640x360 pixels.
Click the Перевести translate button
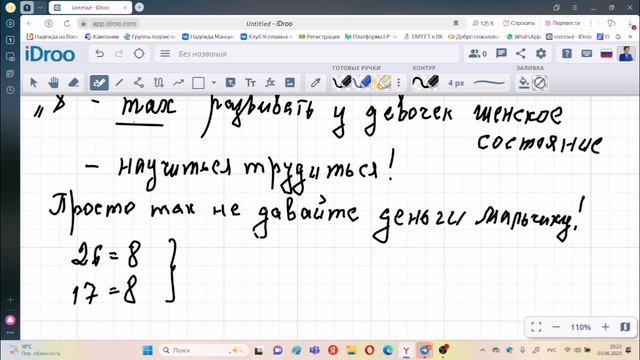pyautogui.click(x=563, y=23)
